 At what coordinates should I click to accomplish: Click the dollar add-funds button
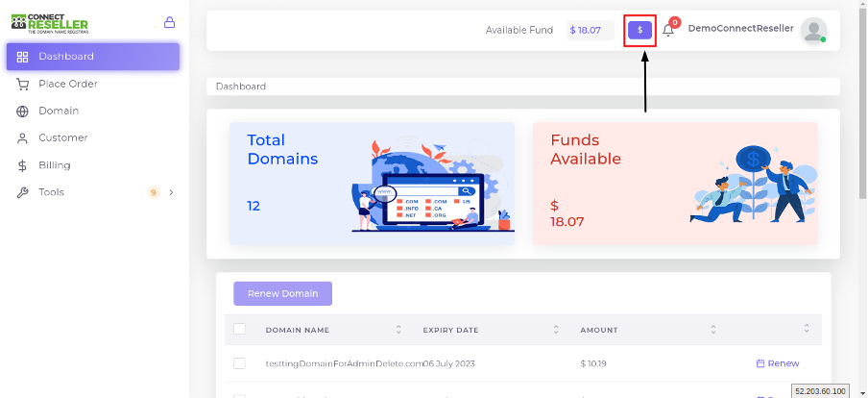639,30
